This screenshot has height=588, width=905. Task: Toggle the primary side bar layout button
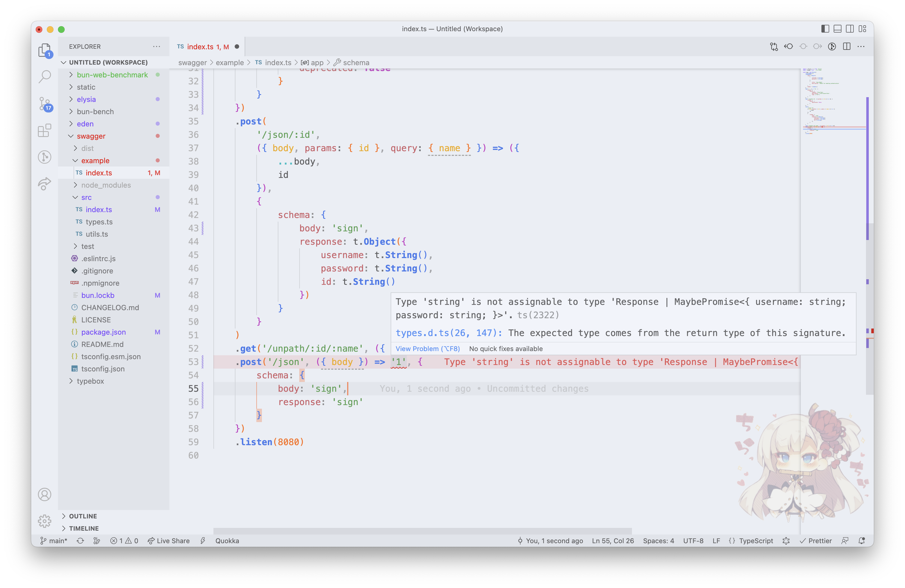point(825,29)
